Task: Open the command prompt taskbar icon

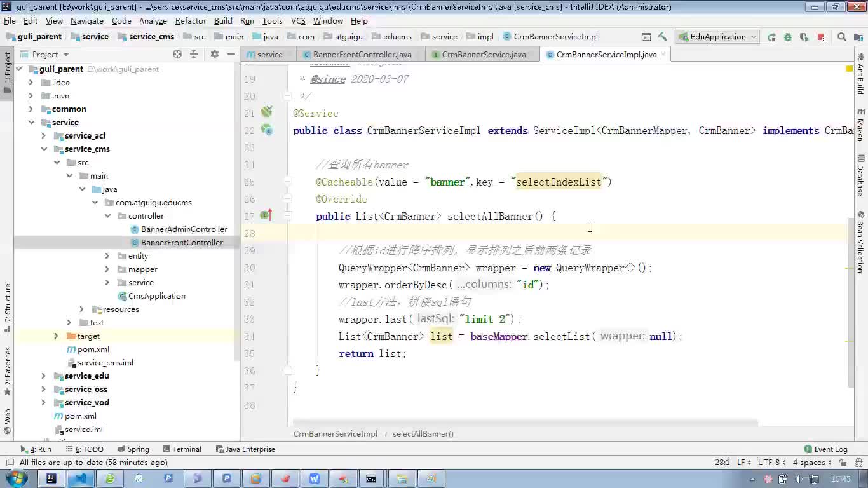Action: pyautogui.click(x=371, y=478)
